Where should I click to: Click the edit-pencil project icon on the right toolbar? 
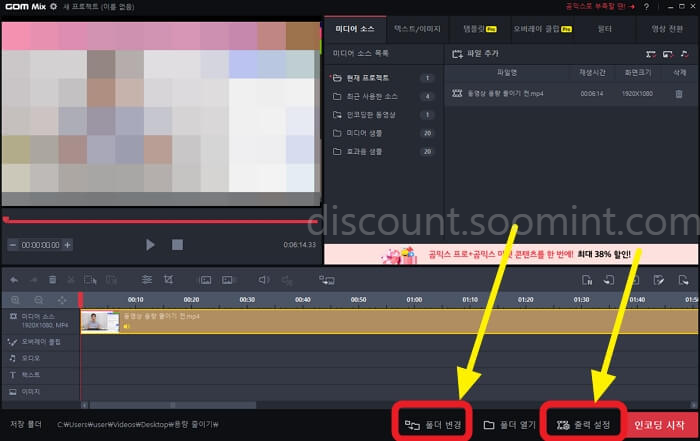(658, 280)
